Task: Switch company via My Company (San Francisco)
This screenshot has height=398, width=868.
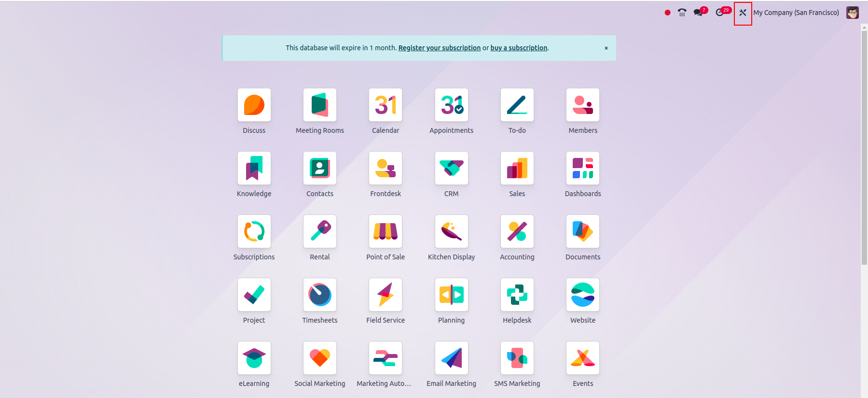Action: click(x=796, y=13)
